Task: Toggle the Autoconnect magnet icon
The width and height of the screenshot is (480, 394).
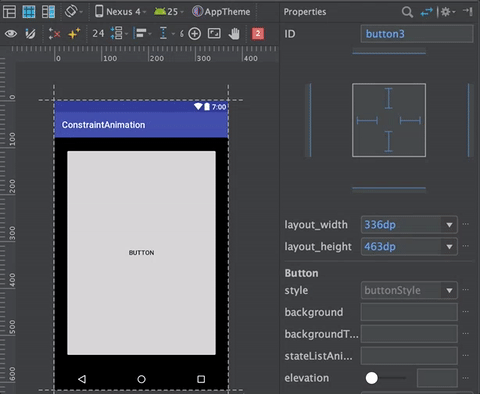Action: tap(31, 34)
